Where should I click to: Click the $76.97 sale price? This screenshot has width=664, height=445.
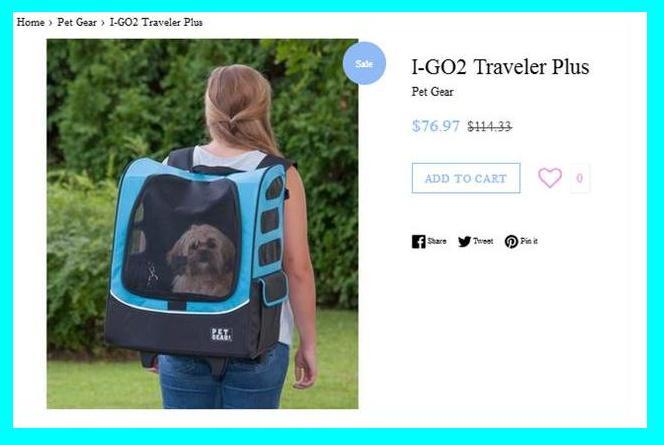(x=436, y=126)
